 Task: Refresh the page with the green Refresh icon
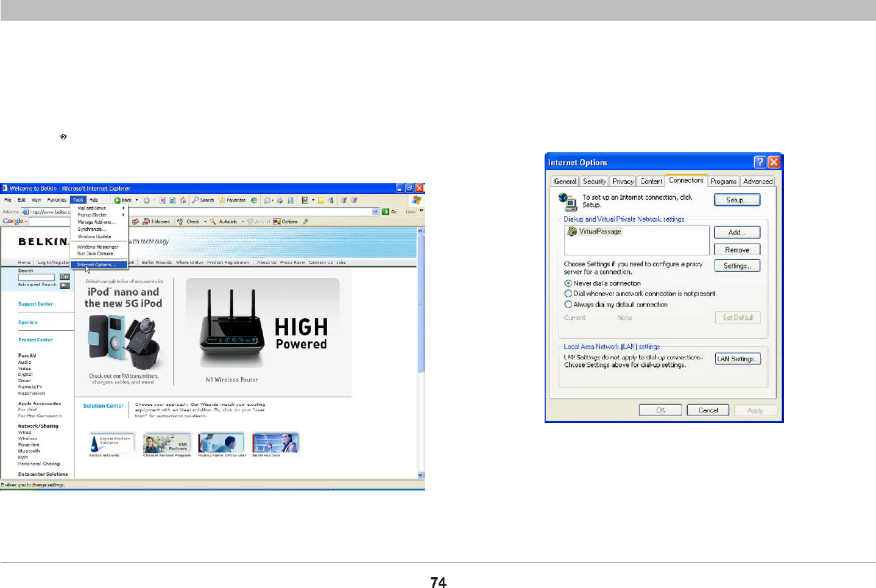[172, 200]
